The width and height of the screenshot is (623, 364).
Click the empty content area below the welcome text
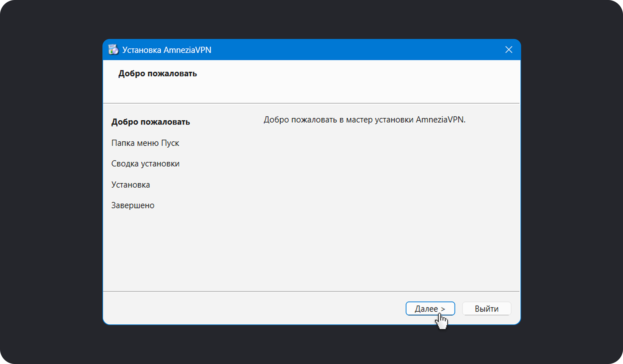point(371,198)
